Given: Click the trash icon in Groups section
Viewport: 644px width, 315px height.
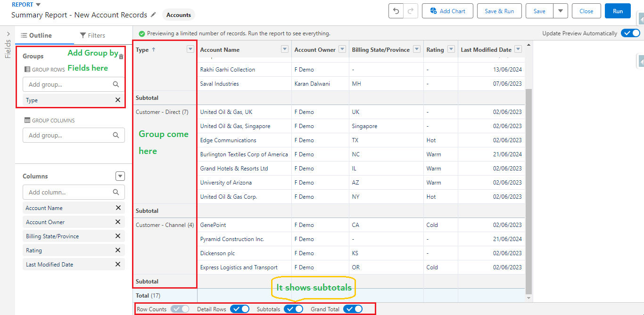Looking at the screenshot, I should point(121,57).
